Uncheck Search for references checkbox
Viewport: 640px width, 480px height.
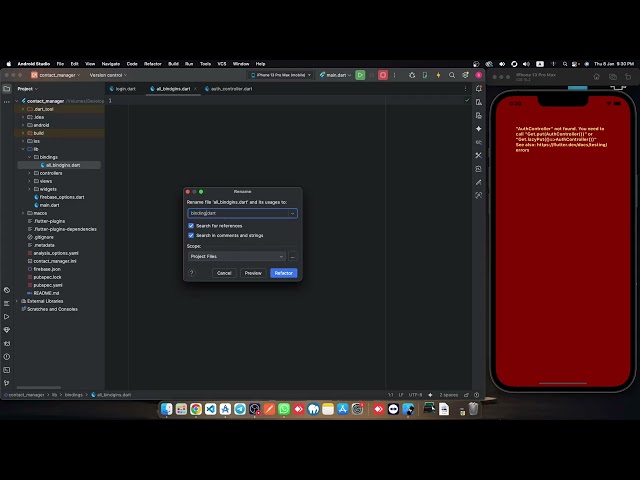tap(191, 226)
